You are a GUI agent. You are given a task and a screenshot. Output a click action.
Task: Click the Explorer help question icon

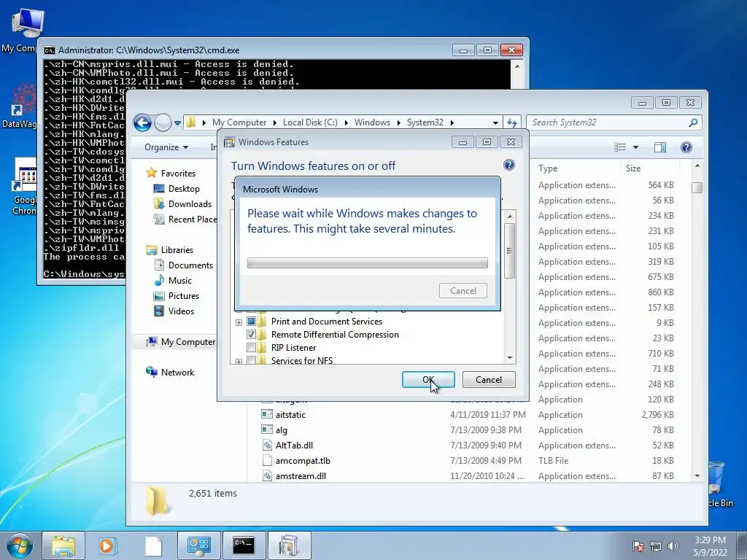(686, 147)
